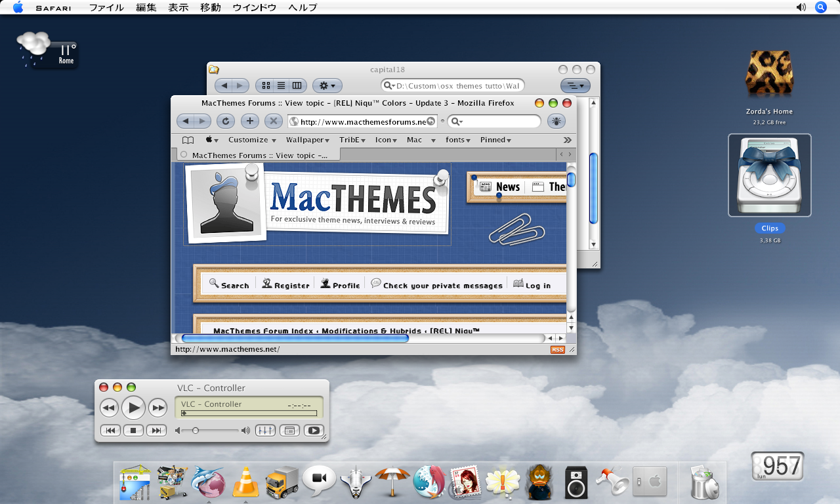840x504 pixels.
Task: Open ファイル menu in menu bar
Action: pyautogui.click(x=106, y=7)
